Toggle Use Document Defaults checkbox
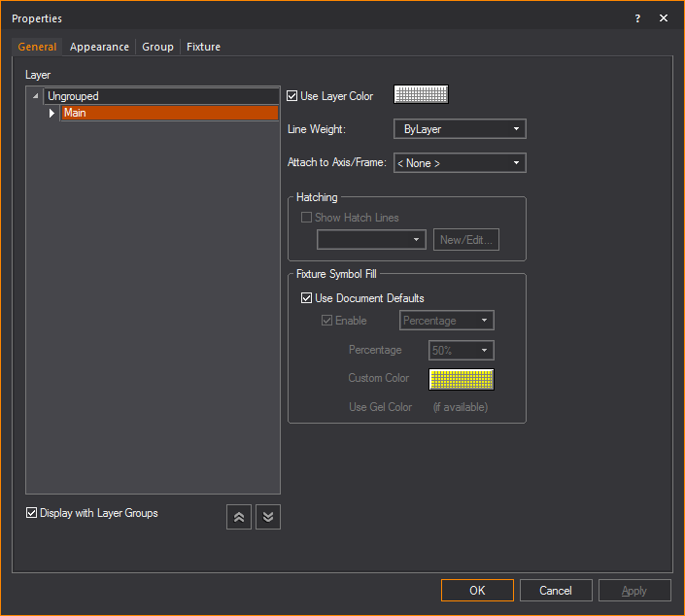This screenshot has height=616, width=685. (307, 298)
